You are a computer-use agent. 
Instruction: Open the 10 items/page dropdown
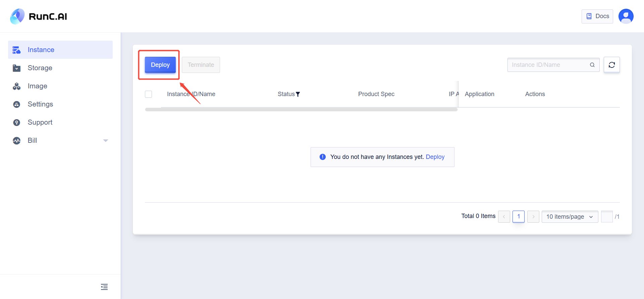coord(570,217)
